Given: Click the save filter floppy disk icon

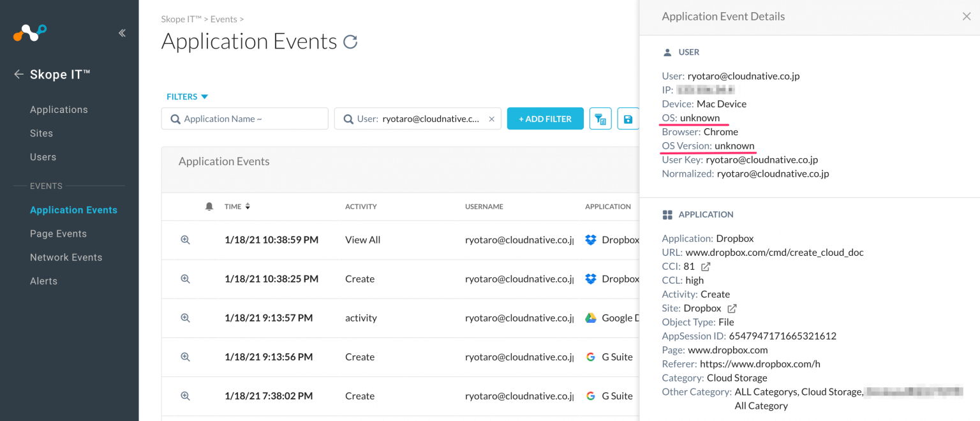Looking at the screenshot, I should (627, 119).
